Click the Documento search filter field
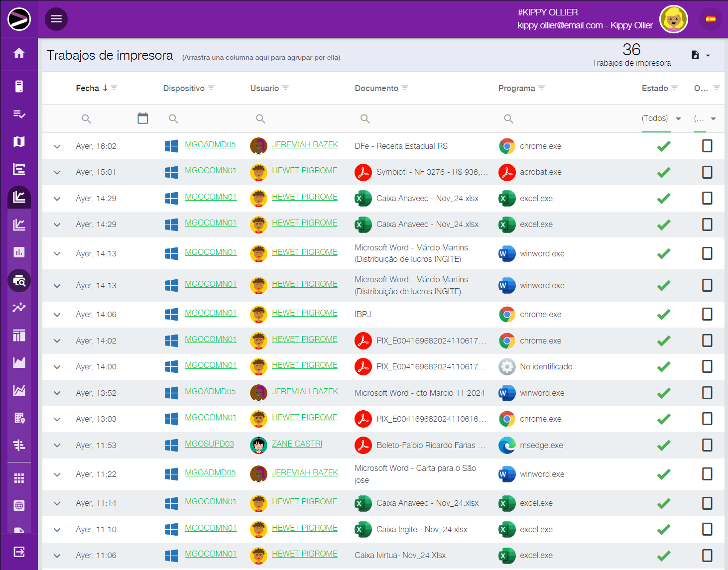This screenshot has height=570, width=728. coord(423,118)
